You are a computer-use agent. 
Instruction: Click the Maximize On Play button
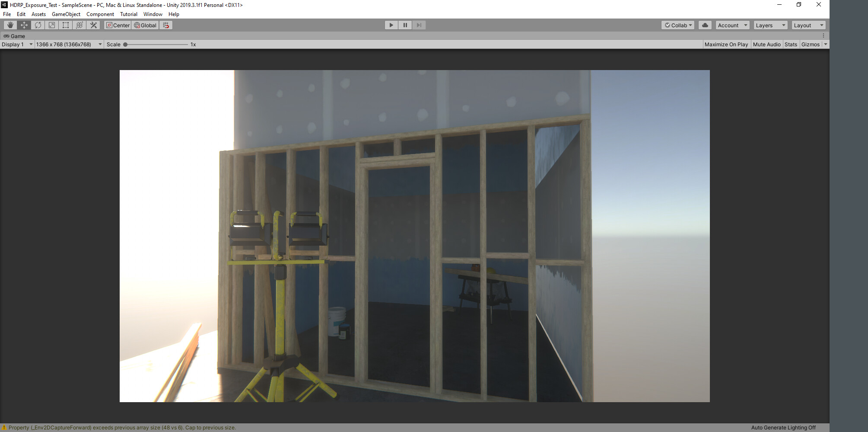click(x=726, y=44)
